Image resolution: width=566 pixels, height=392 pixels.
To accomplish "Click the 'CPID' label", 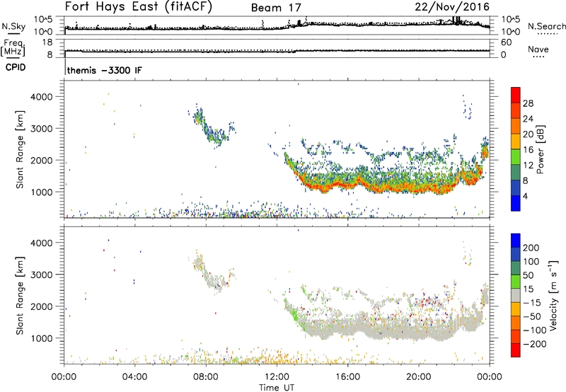I will pyautogui.click(x=16, y=67).
